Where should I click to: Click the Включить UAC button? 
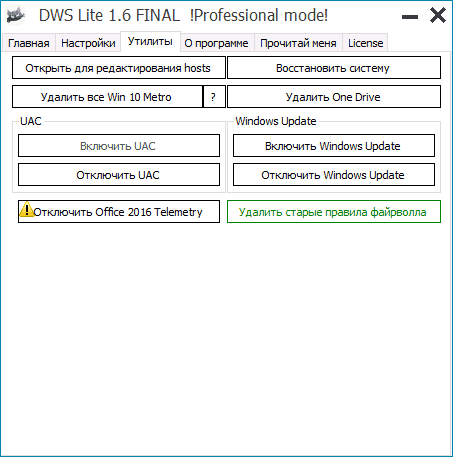click(x=119, y=146)
